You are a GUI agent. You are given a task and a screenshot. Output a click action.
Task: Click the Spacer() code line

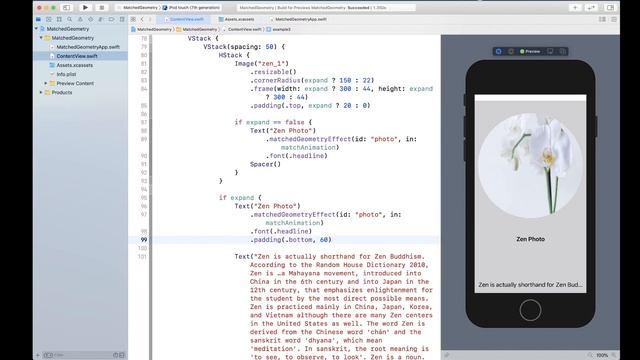(x=265, y=164)
